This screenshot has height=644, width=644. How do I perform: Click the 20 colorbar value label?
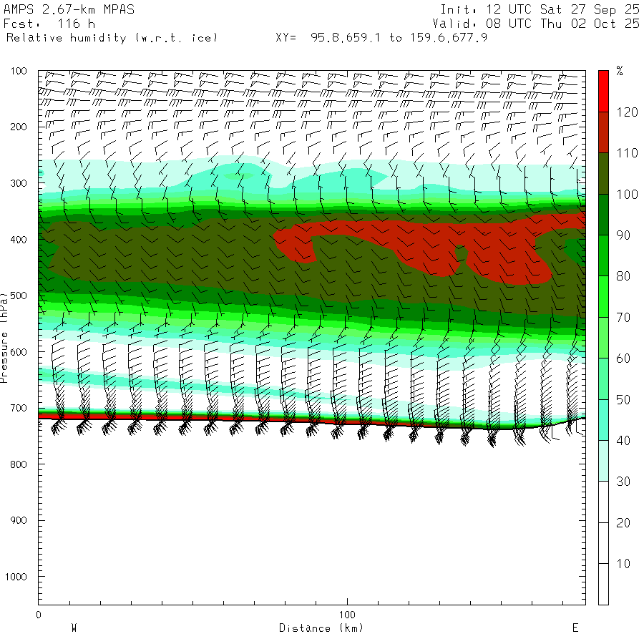(623, 522)
